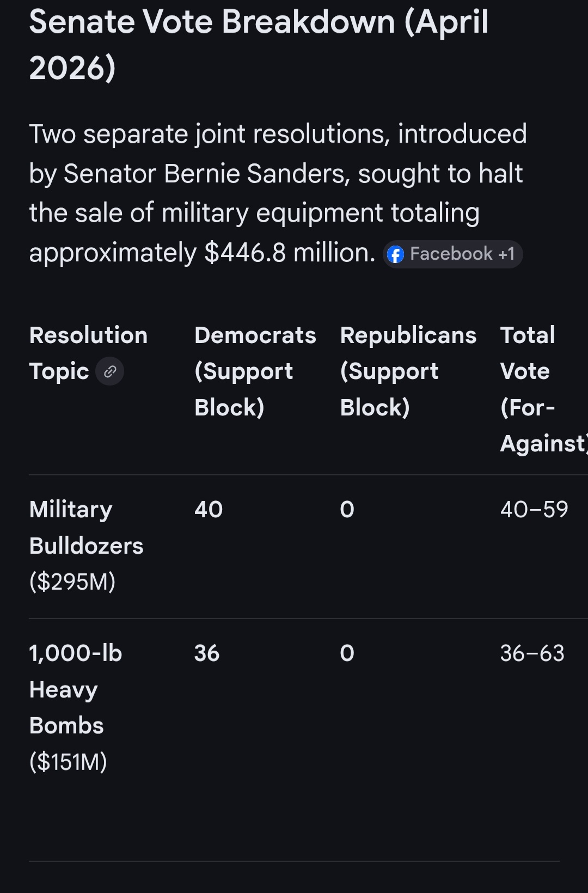Select the 1,000-lb Heavy Bombs row label
The height and width of the screenshot is (893, 588).
point(75,689)
